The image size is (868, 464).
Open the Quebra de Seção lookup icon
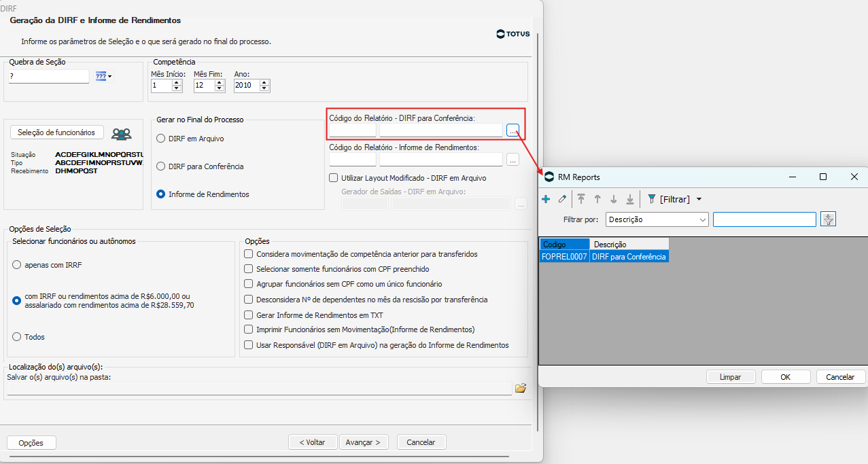[x=101, y=76]
